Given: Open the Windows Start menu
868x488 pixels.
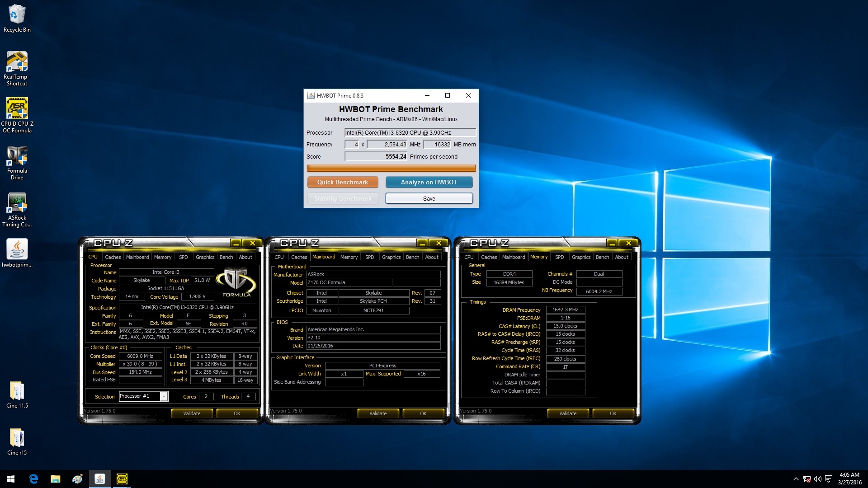Looking at the screenshot, I should (x=11, y=479).
